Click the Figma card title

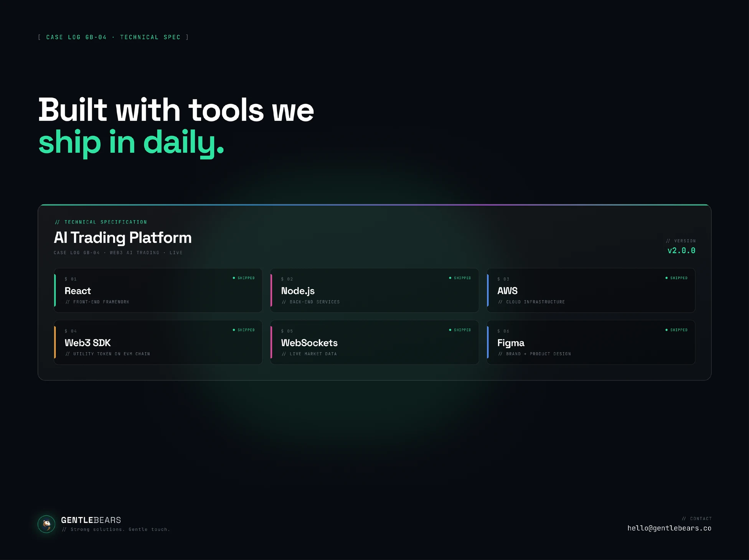[x=511, y=343]
